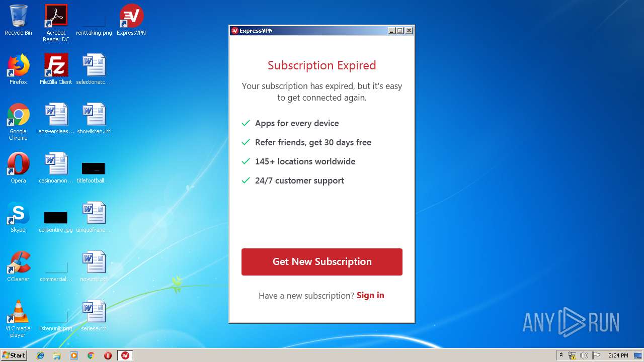Open Windows Explorer from the taskbar
The height and width of the screenshot is (362, 644).
57,355
